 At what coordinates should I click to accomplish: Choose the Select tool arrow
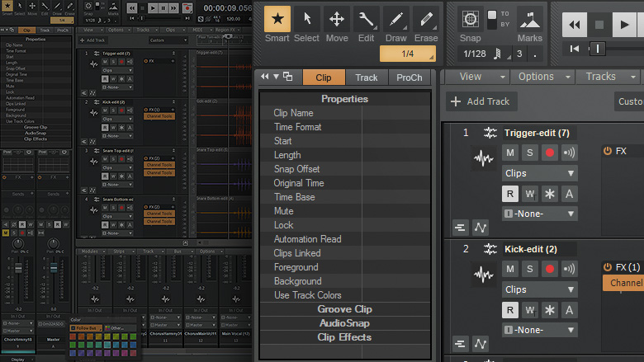click(x=307, y=19)
